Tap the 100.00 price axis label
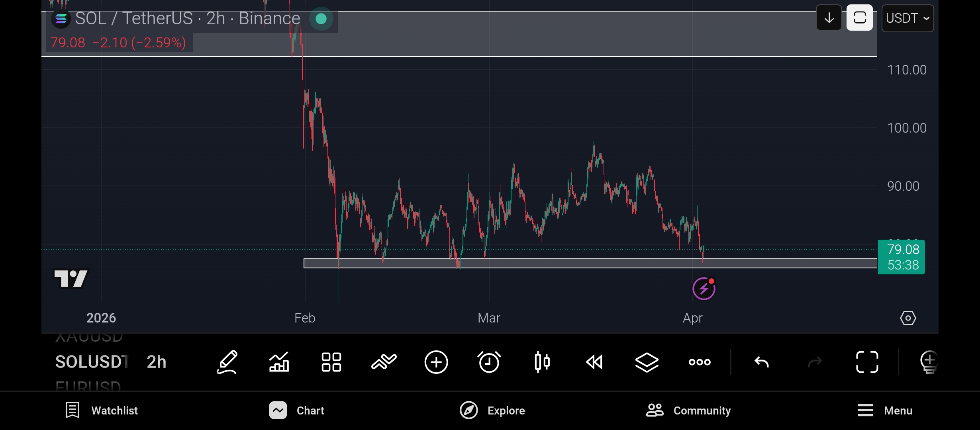The width and height of the screenshot is (980, 430). tap(907, 128)
